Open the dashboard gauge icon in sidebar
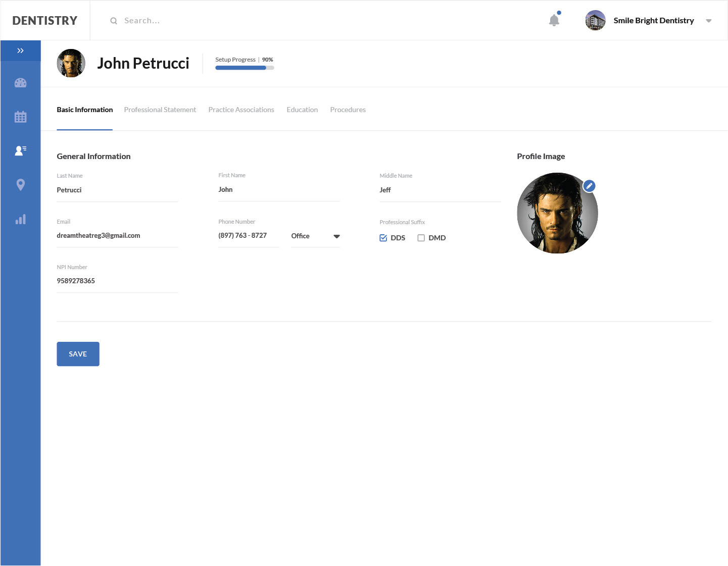 click(20, 83)
